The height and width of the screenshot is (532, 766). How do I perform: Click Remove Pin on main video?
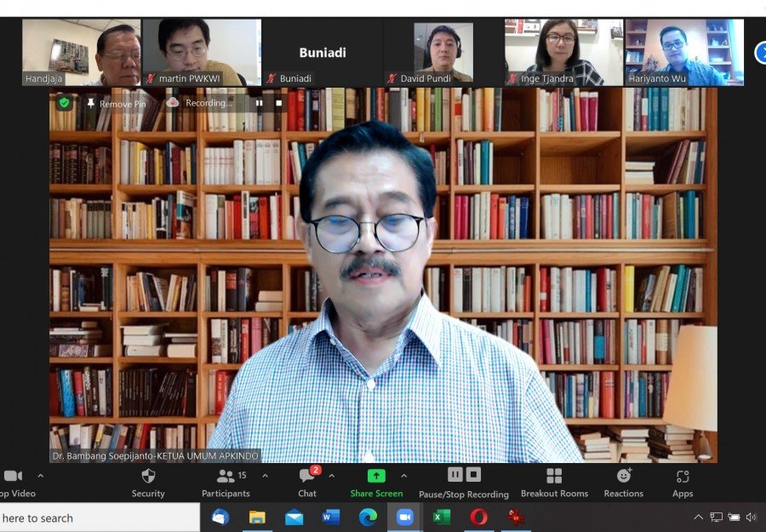pyautogui.click(x=117, y=104)
